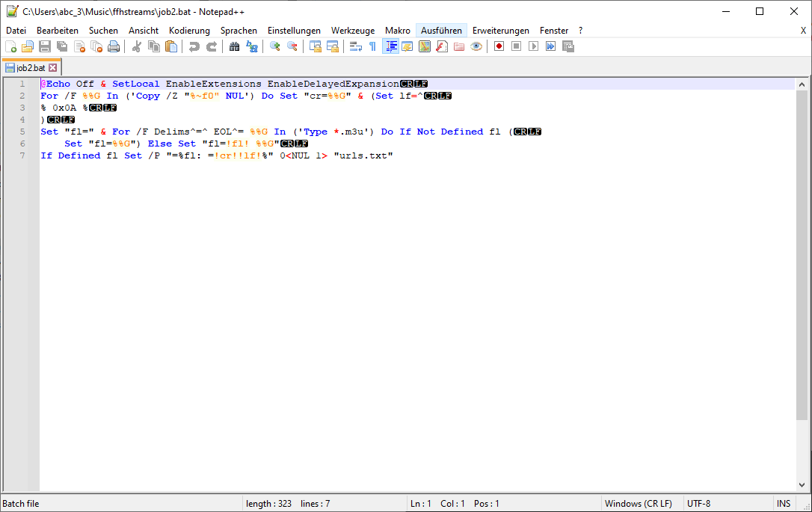Toggle the show all characters pilcrow
812x512 pixels.
click(372, 46)
